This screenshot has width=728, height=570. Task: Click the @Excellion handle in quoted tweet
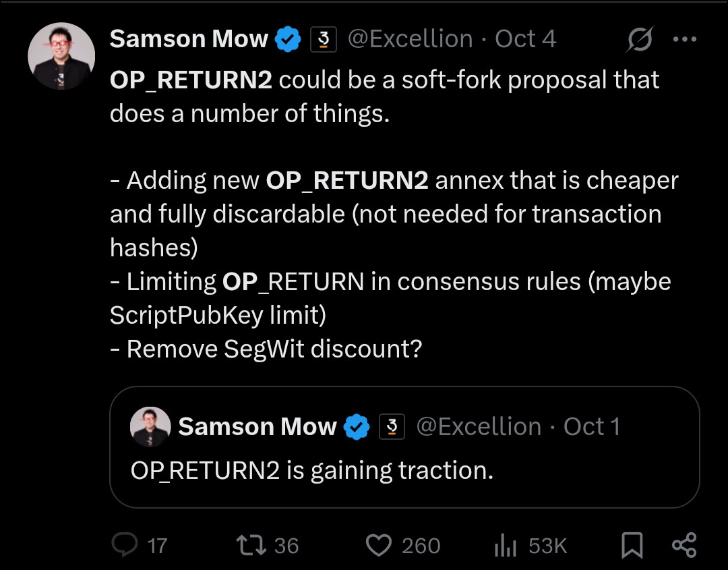pos(479,427)
